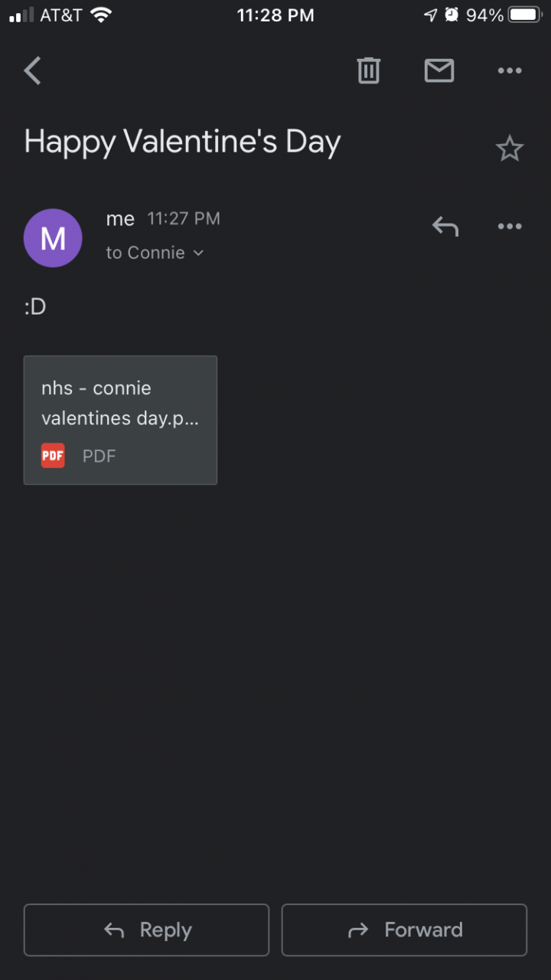Delete this email with trash icon

coord(368,71)
